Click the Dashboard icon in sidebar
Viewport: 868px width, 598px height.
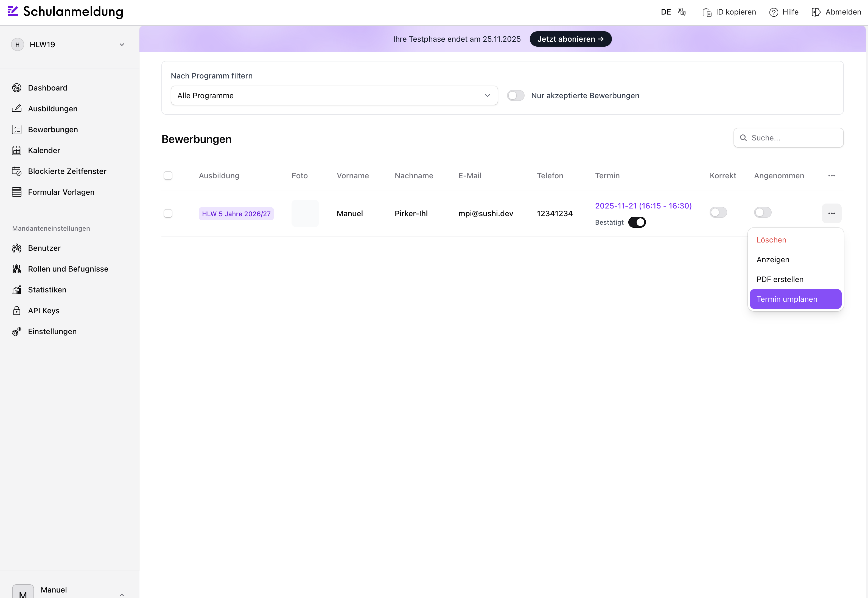click(16, 88)
